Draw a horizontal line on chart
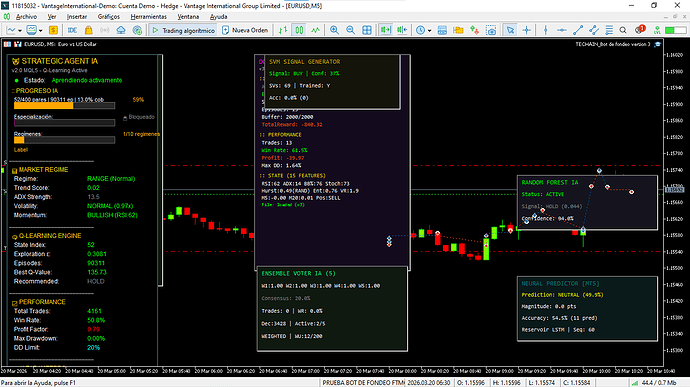 (x=562, y=30)
